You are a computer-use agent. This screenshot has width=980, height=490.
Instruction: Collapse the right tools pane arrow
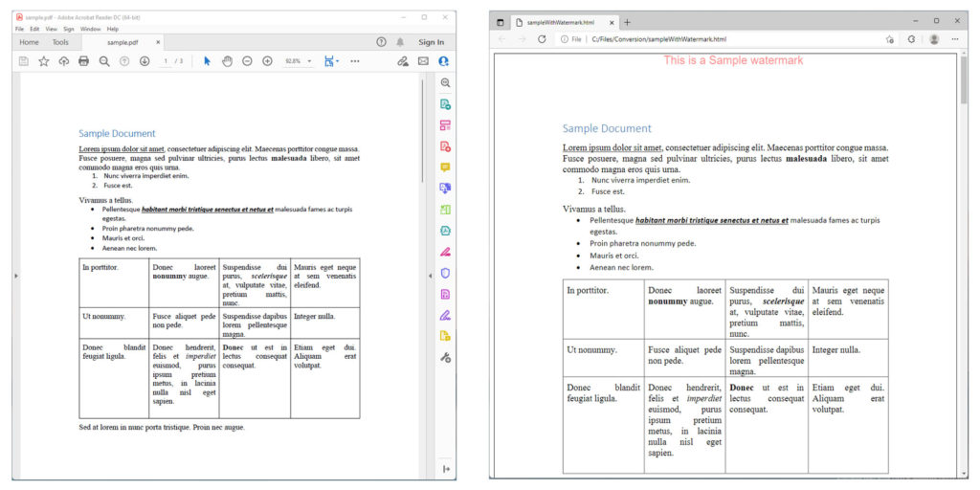(x=430, y=276)
